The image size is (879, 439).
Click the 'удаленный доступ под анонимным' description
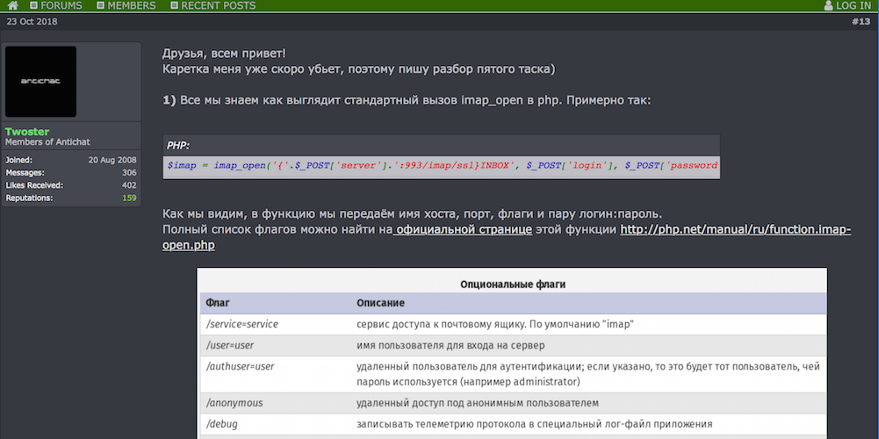pos(478,403)
